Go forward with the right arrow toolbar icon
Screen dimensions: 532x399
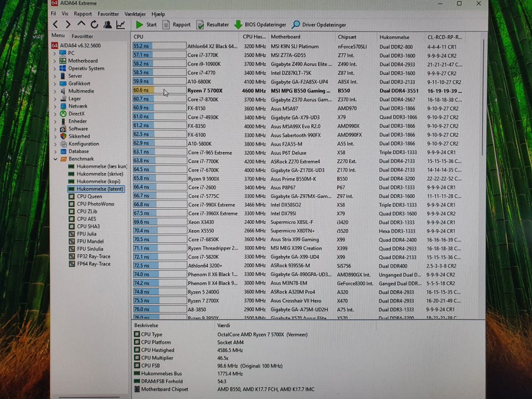[68, 24]
